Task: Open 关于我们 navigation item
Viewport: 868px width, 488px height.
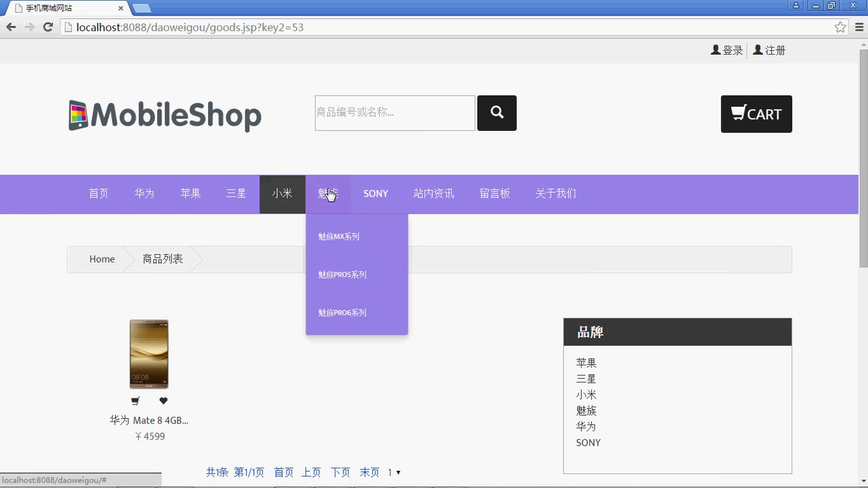Action: click(555, 194)
